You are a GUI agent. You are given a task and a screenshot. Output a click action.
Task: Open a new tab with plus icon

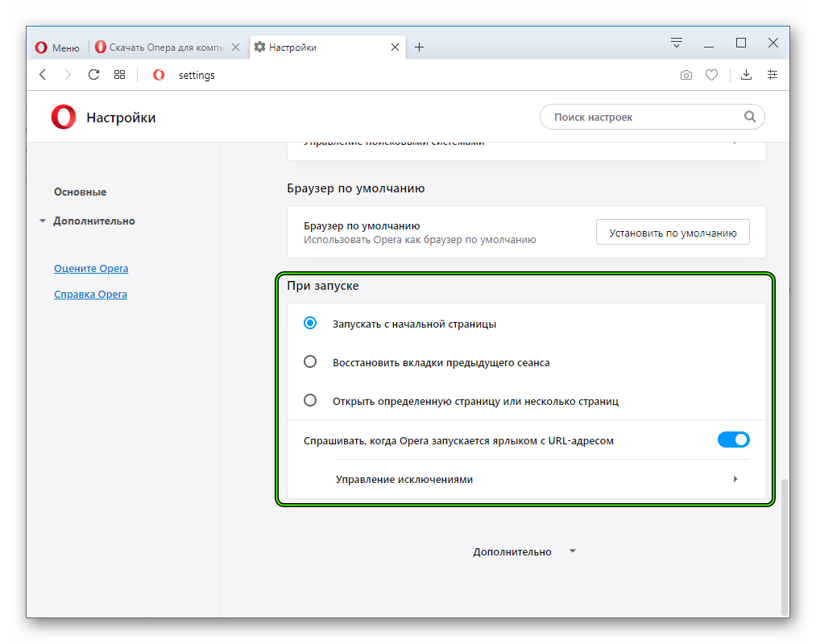point(419,47)
